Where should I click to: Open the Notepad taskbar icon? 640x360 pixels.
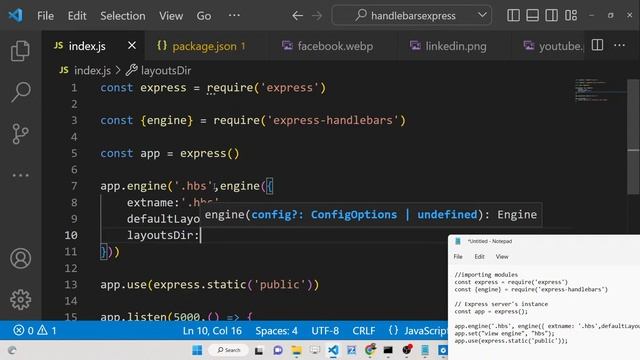pyautogui.click(x=425, y=350)
